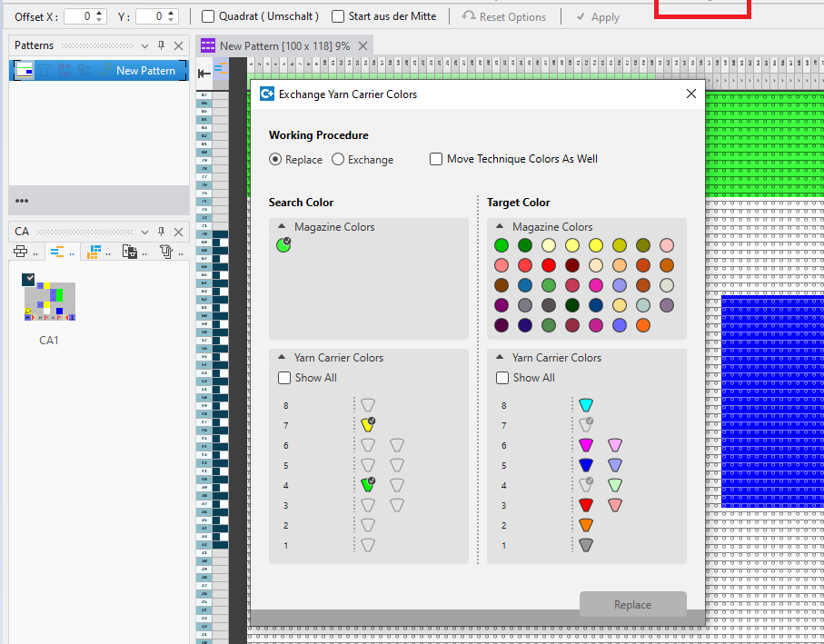Select yellow yarn carrier 7 in Search Color
Image resolution: width=824 pixels, height=644 pixels.
point(367,425)
